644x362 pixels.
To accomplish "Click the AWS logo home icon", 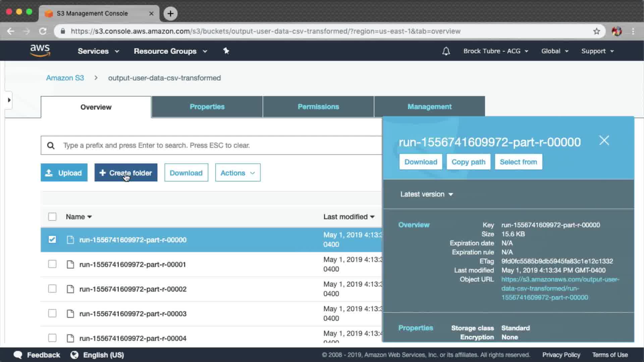I will (x=40, y=51).
